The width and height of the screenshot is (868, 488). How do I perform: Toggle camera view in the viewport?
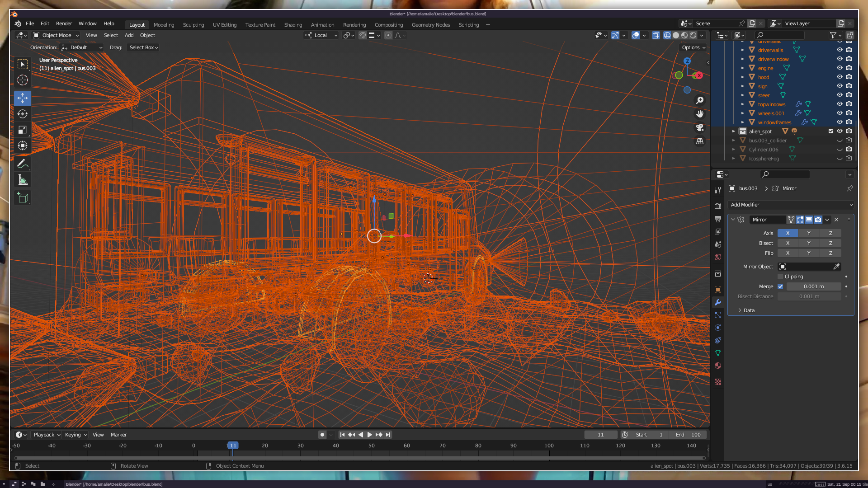(x=700, y=127)
